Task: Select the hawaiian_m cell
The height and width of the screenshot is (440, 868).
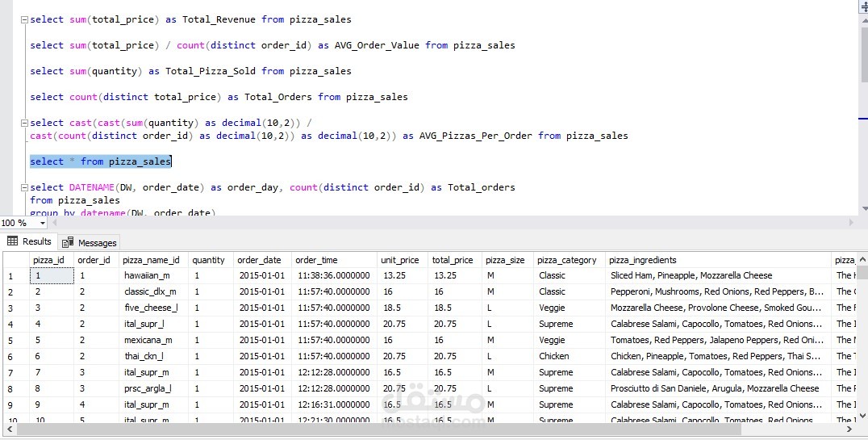Action: tap(153, 275)
